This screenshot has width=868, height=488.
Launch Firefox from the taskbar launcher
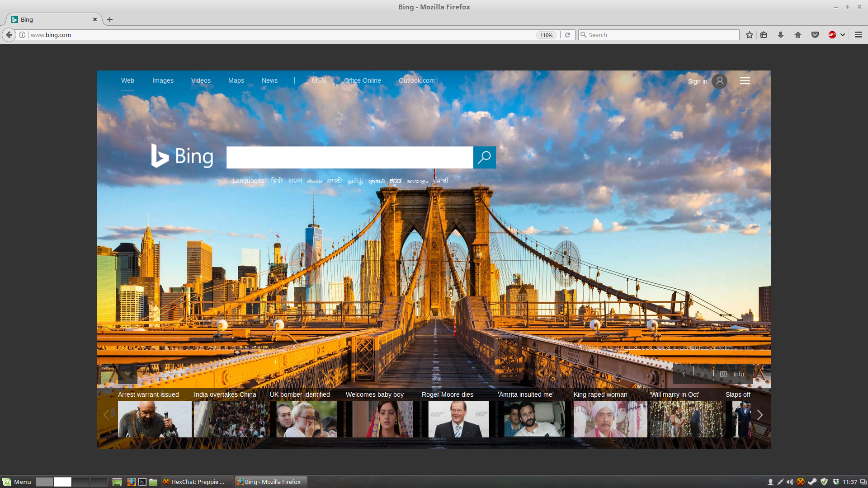(131, 482)
